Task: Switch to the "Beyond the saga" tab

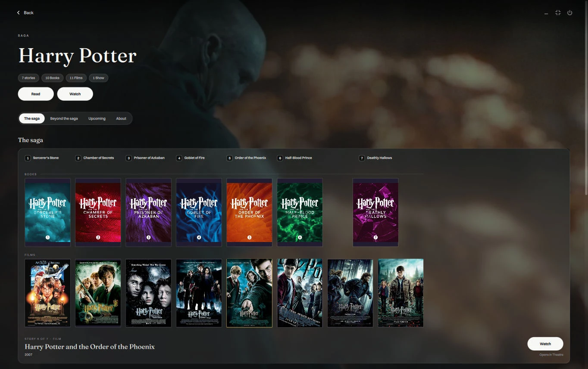Action: [x=64, y=118]
